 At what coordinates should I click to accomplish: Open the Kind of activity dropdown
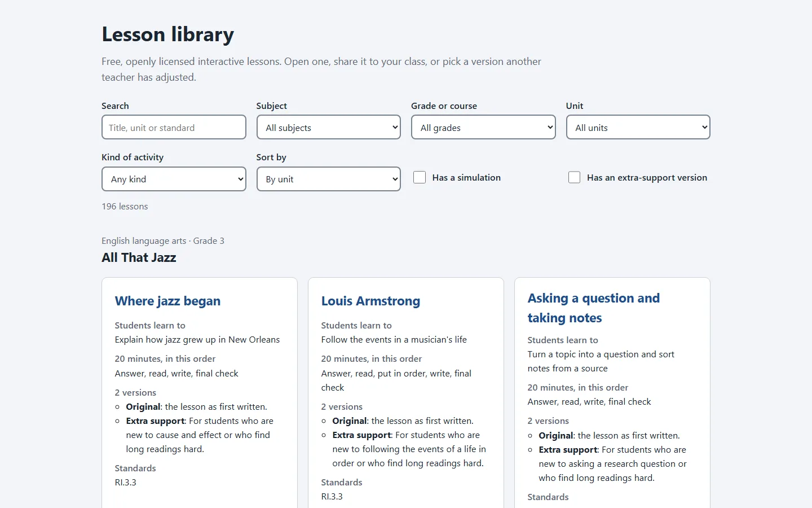174,179
